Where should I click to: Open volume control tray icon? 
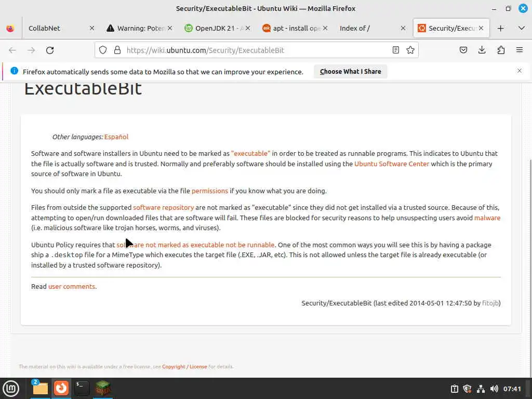494,389
